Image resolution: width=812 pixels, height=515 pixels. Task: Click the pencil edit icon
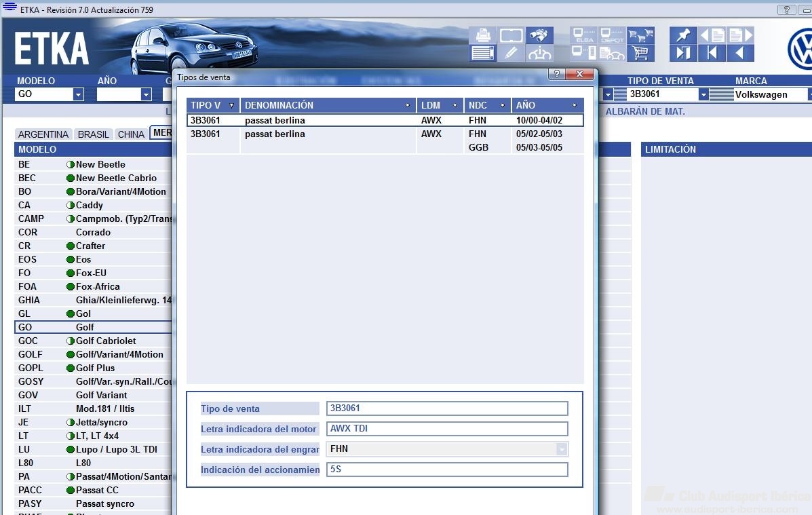[x=511, y=54]
